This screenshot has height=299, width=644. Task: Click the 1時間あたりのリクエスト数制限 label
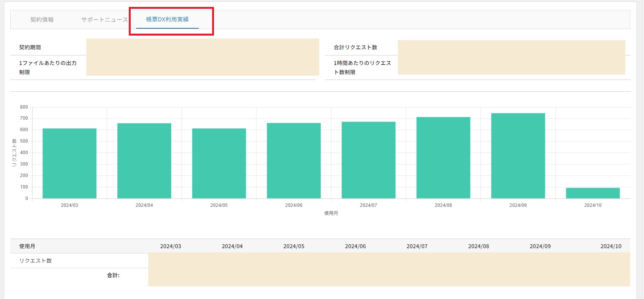pos(362,67)
